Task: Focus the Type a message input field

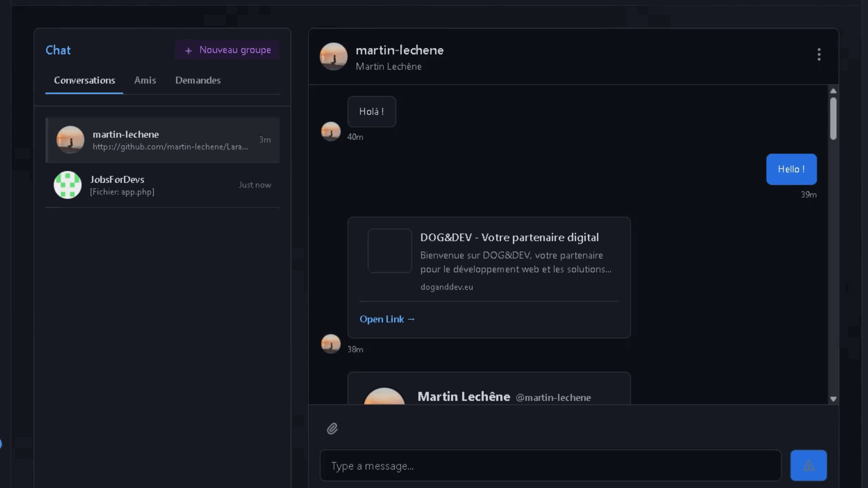Action: pyautogui.click(x=550, y=465)
